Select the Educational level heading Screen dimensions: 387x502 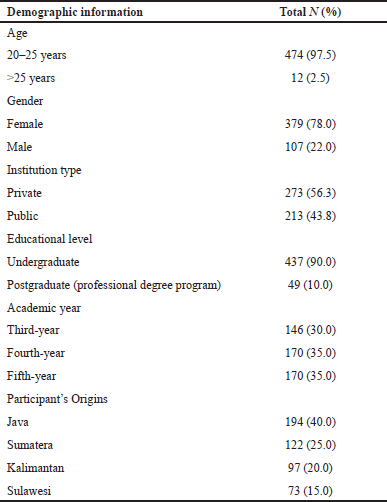tap(50, 239)
